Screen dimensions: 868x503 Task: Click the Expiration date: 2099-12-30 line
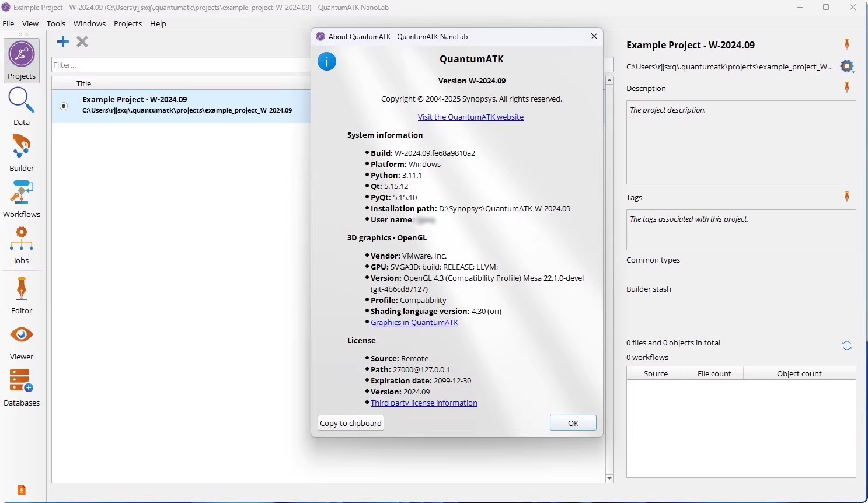tap(421, 380)
